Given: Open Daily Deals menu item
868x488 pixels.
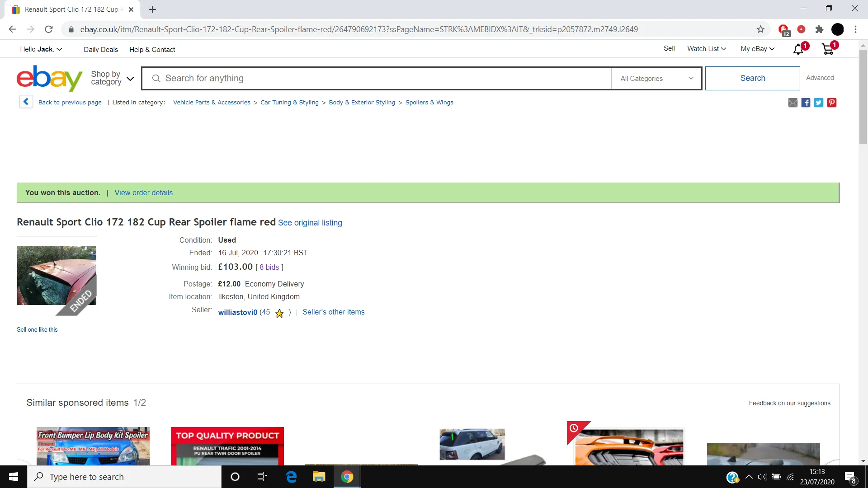Looking at the screenshot, I should pyautogui.click(x=101, y=50).
